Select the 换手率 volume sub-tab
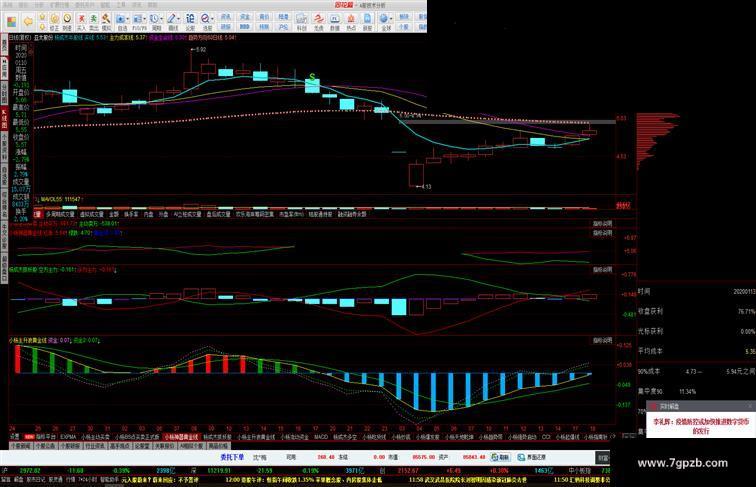The height and width of the screenshot is (487, 756). [x=131, y=214]
